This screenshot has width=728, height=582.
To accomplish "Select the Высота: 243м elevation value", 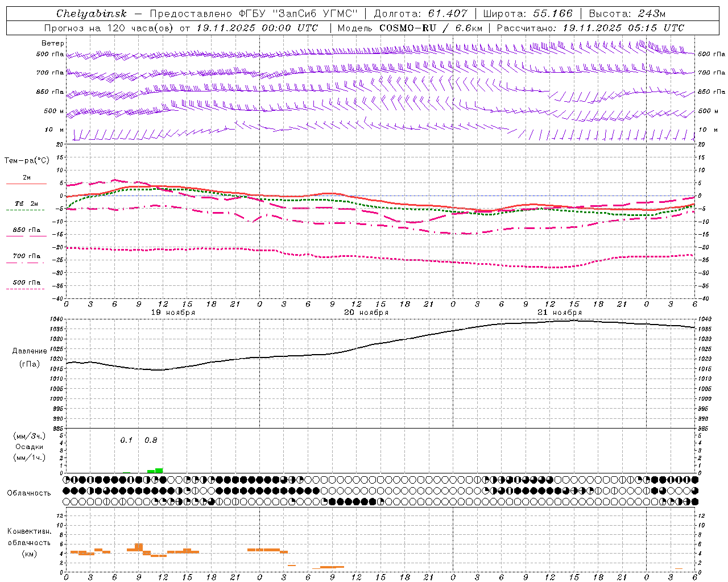I will [x=627, y=14].
